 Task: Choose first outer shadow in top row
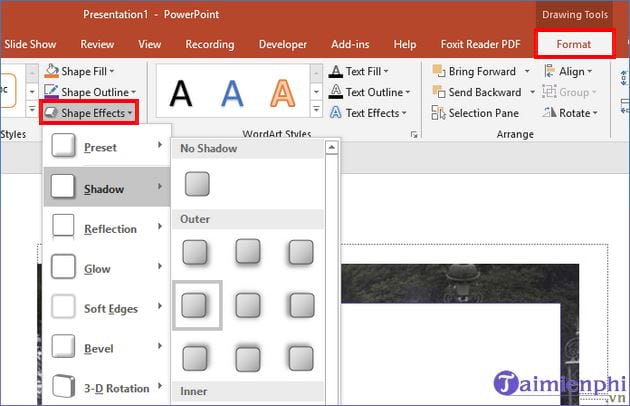click(x=195, y=252)
